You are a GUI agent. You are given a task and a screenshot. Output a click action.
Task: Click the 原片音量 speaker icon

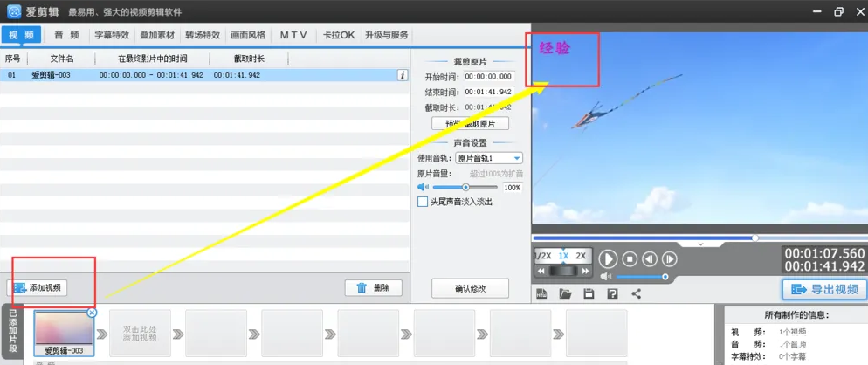coord(424,187)
